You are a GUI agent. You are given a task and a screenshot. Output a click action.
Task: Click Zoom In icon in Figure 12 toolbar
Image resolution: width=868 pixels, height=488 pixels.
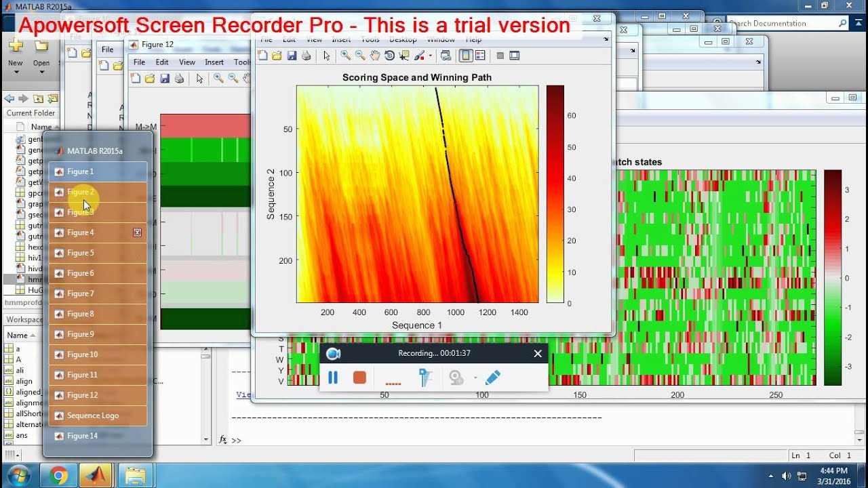[x=218, y=79]
